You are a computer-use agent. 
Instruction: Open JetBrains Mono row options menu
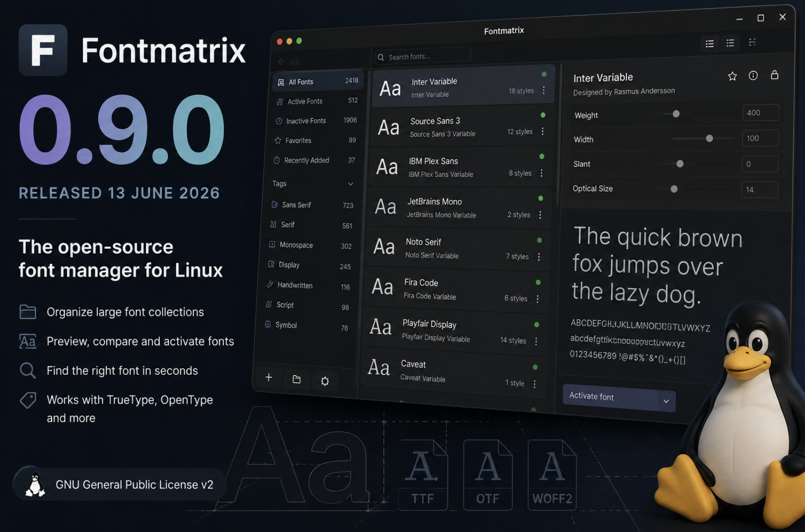[540, 214]
